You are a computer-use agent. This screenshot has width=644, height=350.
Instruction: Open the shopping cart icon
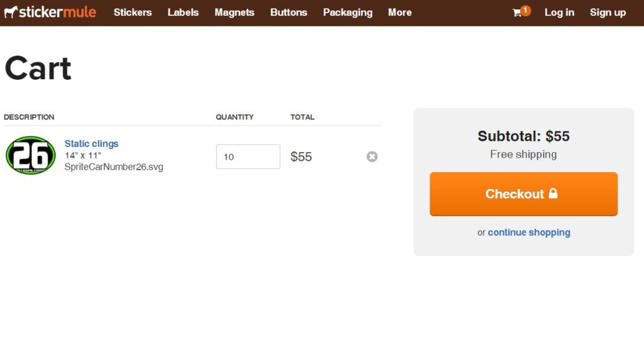click(x=521, y=11)
